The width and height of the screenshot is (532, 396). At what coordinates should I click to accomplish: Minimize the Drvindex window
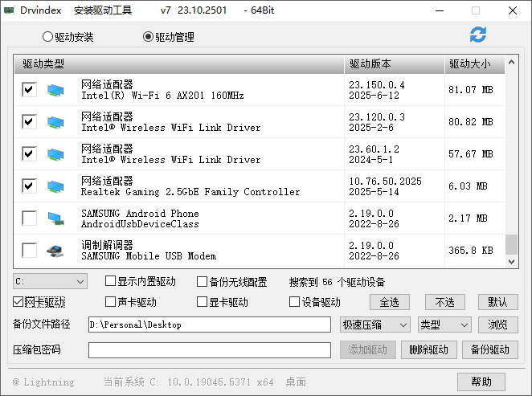[x=440, y=10]
